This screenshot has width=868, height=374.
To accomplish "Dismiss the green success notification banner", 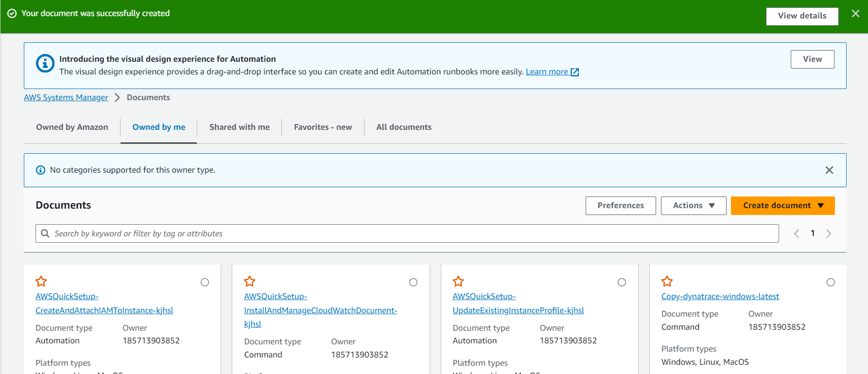I will [x=855, y=14].
